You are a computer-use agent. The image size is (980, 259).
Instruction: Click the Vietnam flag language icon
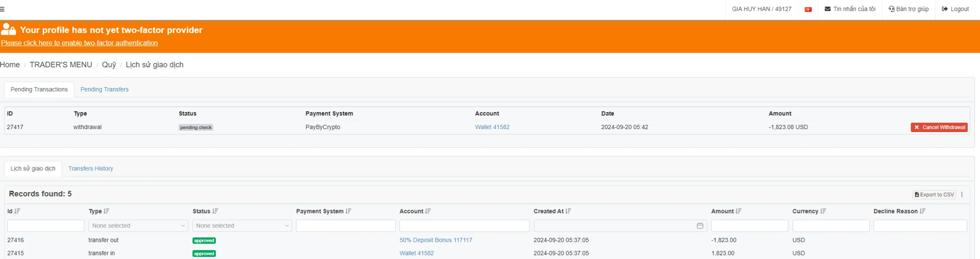808,9
